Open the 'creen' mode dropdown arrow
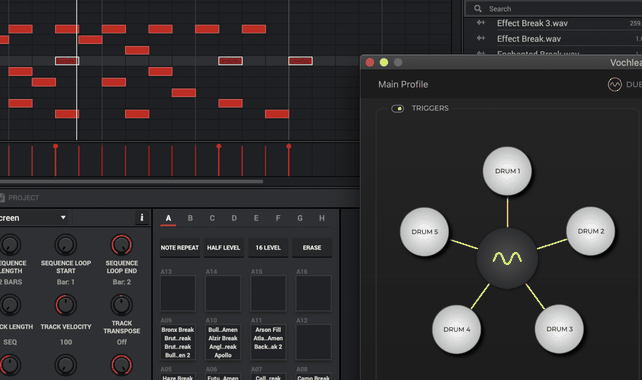This screenshot has height=380, width=642. tap(63, 217)
